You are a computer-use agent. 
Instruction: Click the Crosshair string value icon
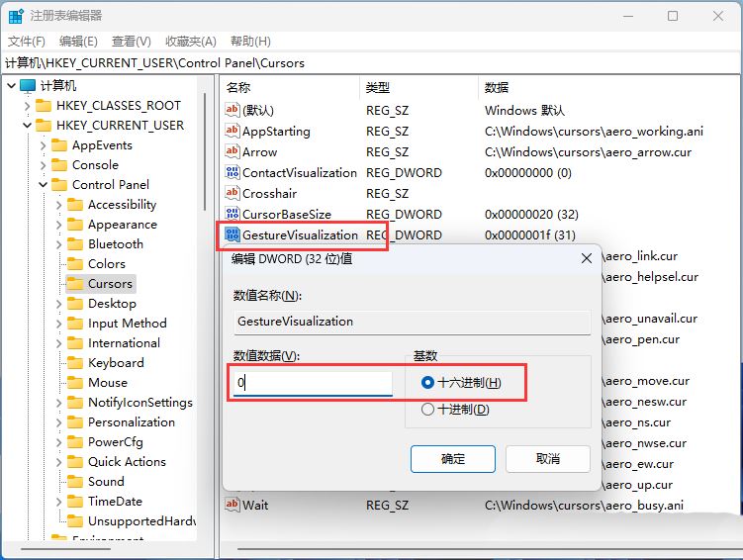pos(232,193)
